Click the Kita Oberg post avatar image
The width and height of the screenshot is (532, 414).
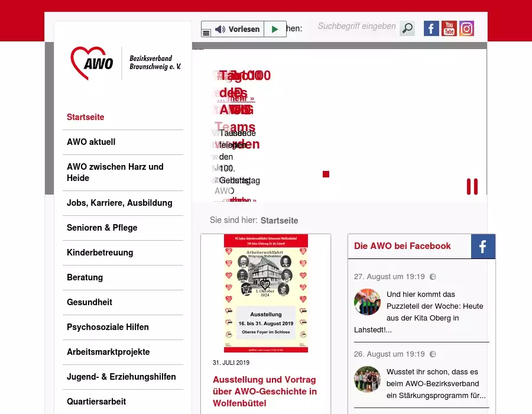pos(367,302)
